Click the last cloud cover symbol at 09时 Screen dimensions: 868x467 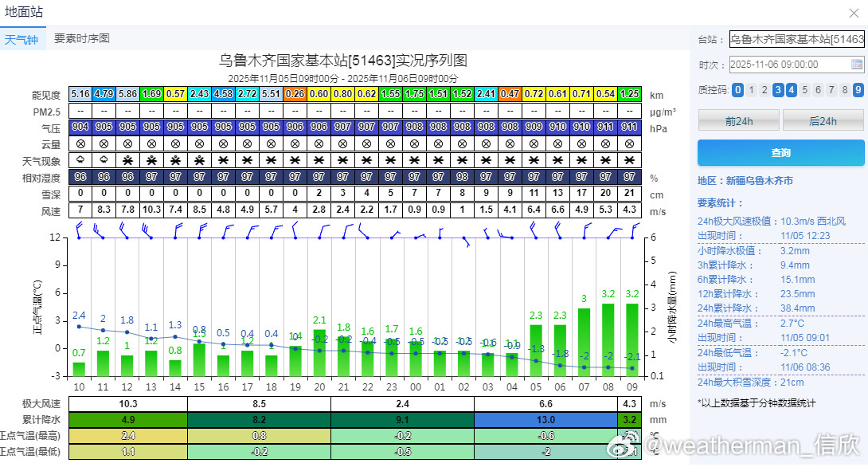click(631, 143)
